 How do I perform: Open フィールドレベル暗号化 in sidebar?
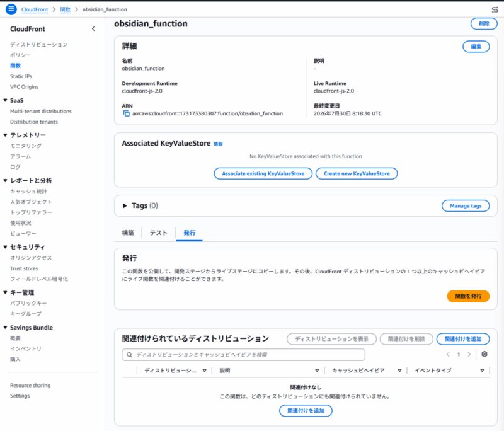(39, 279)
